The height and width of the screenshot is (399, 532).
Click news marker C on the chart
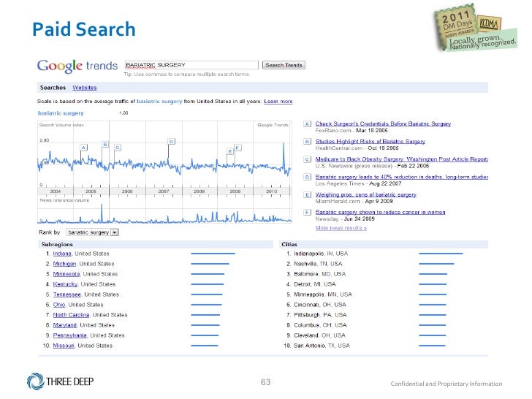118,148
